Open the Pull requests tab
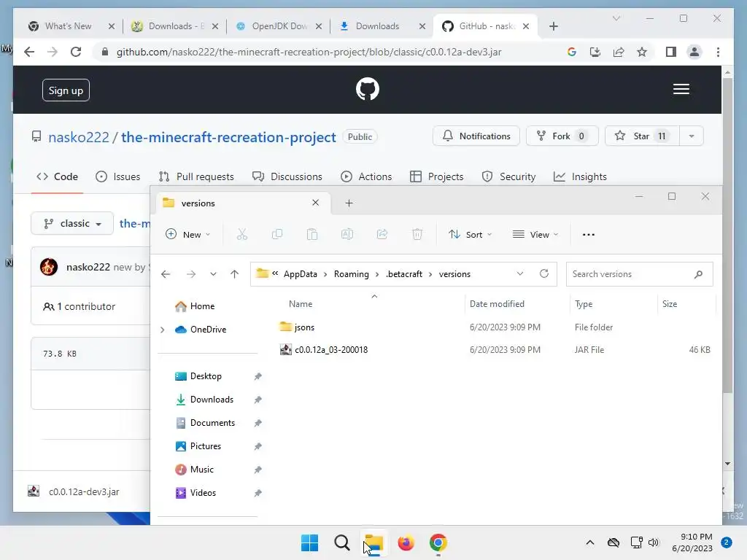Screen dimensions: 747x560 196,176
